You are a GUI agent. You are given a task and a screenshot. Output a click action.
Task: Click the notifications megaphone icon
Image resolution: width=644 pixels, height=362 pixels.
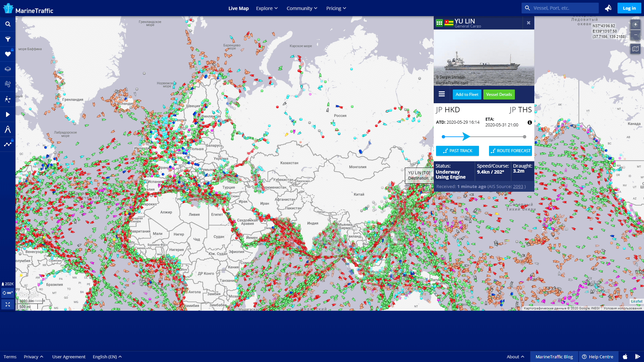[608, 8]
